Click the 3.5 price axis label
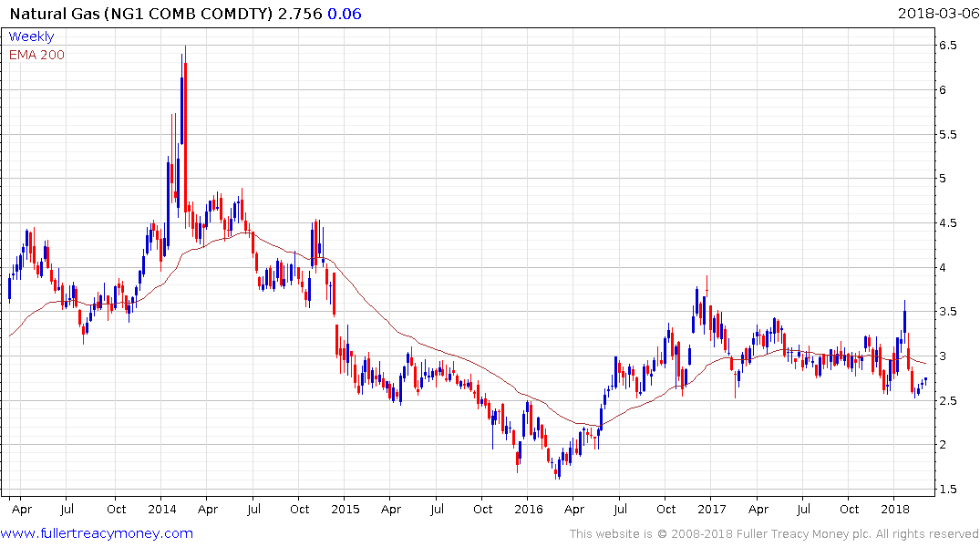This screenshot has width=980, height=547. point(947,312)
